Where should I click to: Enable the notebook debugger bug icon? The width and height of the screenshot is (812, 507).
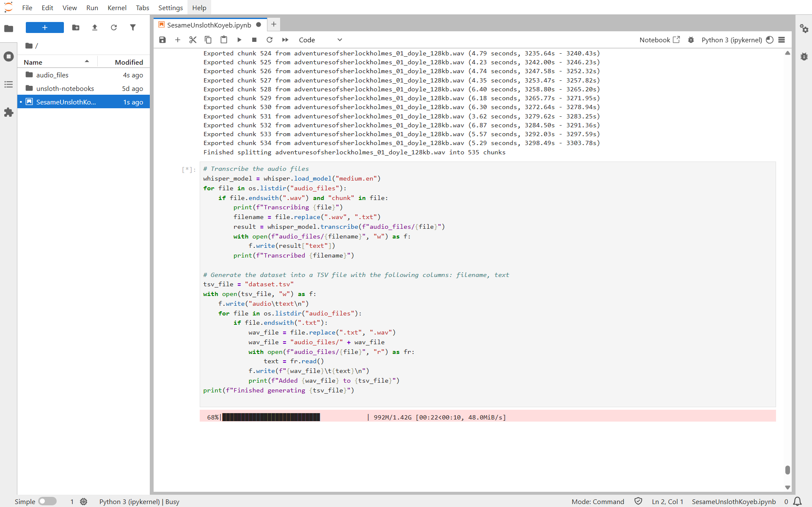(x=691, y=40)
